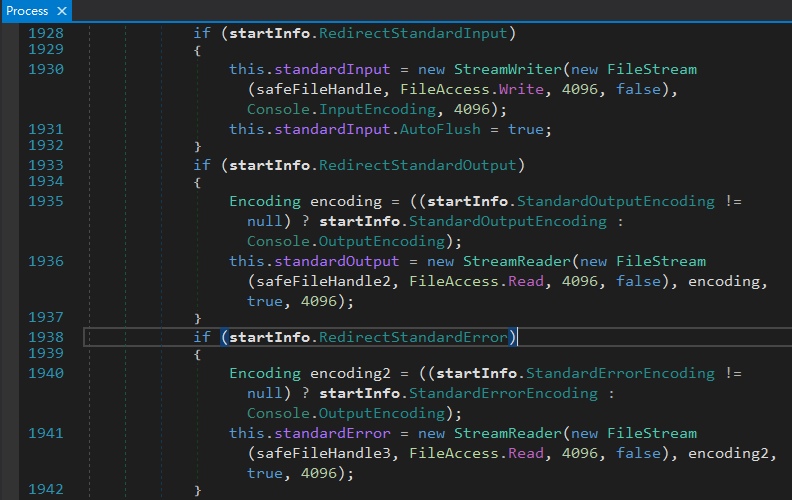Click line number 1928 in the margin
This screenshot has width=792, height=500.
46,33
